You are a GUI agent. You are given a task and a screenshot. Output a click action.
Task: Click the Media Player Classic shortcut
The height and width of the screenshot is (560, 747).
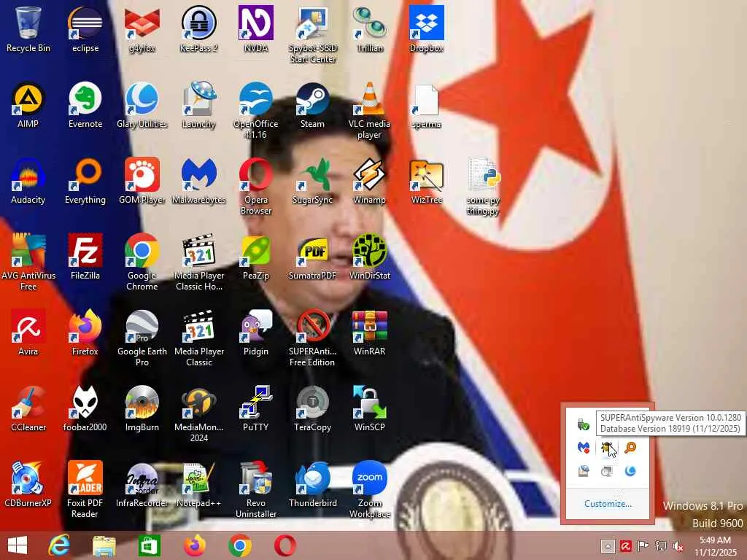click(x=198, y=338)
